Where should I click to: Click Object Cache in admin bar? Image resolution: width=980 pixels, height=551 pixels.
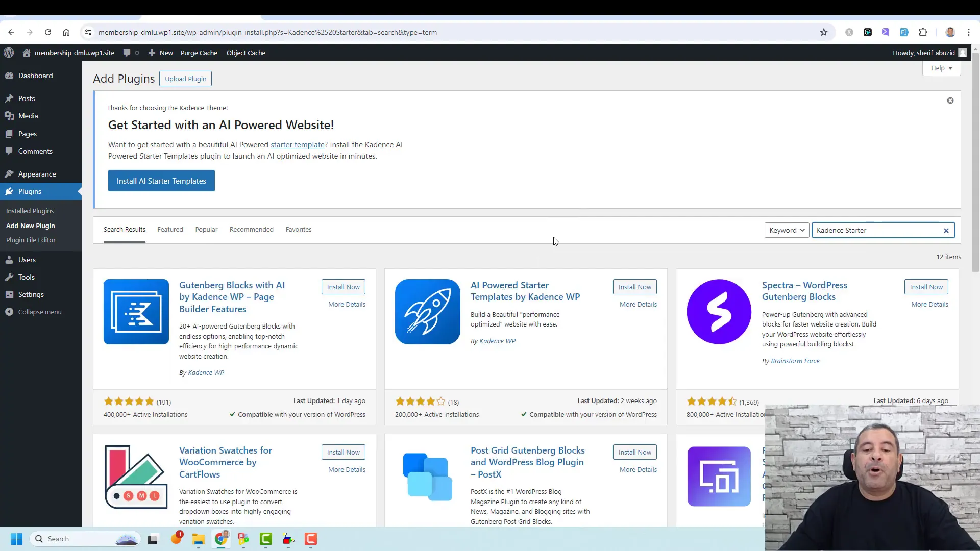point(246,53)
